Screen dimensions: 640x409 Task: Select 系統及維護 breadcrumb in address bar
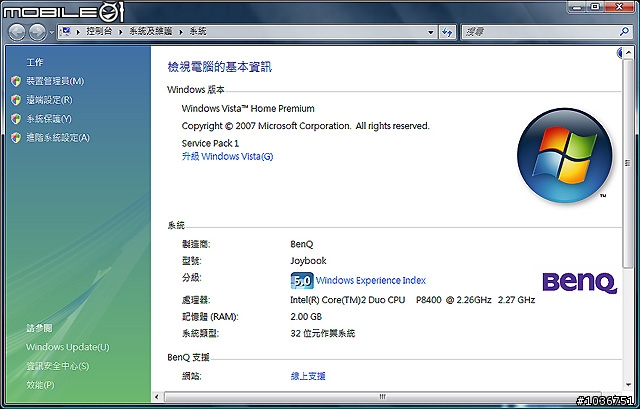(x=151, y=31)
